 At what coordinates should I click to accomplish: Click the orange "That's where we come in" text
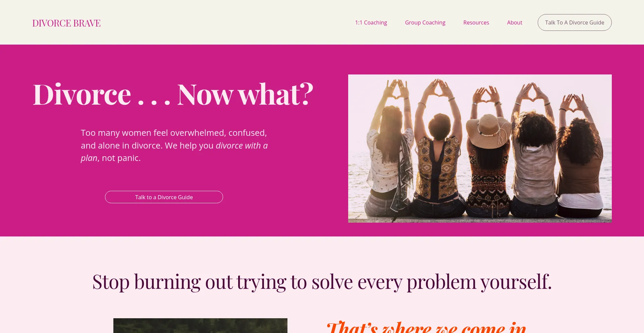pos(426,327)
